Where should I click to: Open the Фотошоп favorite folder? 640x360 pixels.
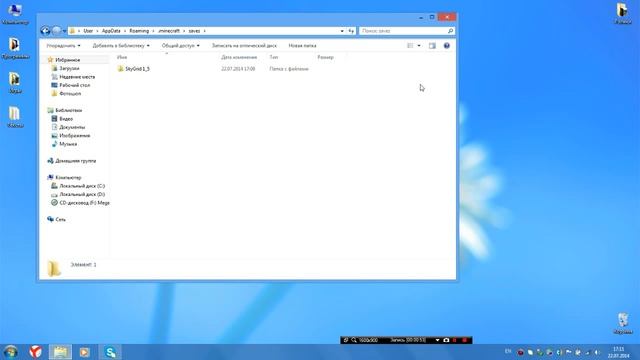tap(70, 93)
